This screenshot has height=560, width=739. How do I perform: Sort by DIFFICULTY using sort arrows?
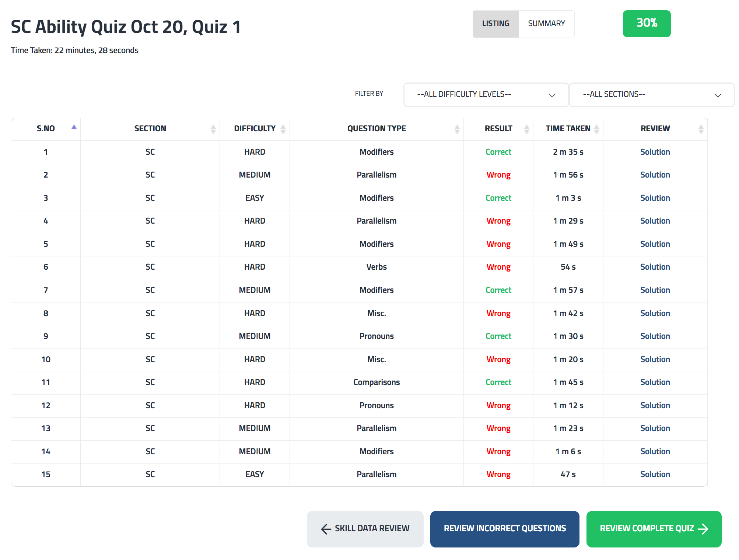(283, 129)
